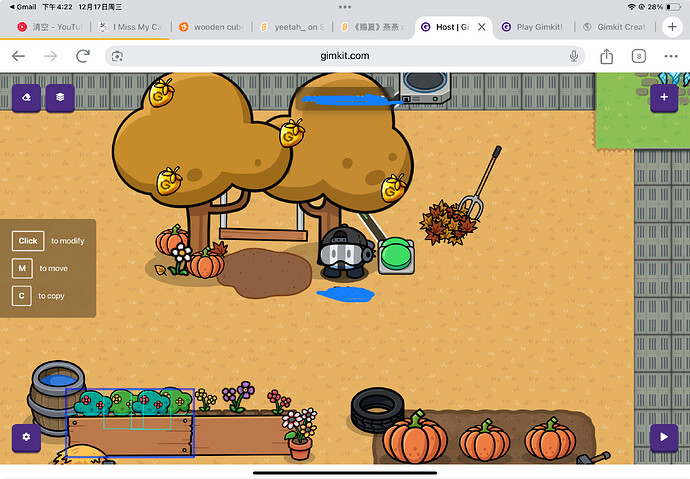Image resolution: width=690 pixels, height=479 pixels.
Task: Select the eraser tool button
Action: pyautogui.click(x=26, y=97)
